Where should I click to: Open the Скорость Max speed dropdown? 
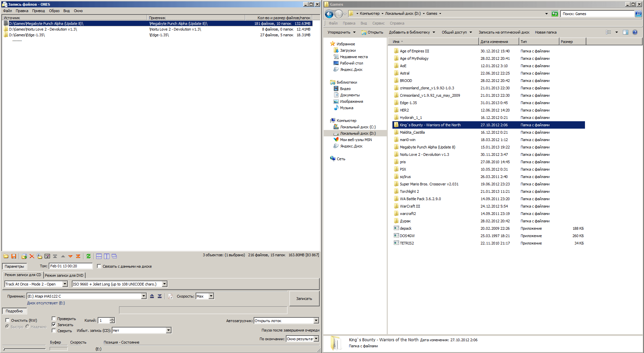211,296
